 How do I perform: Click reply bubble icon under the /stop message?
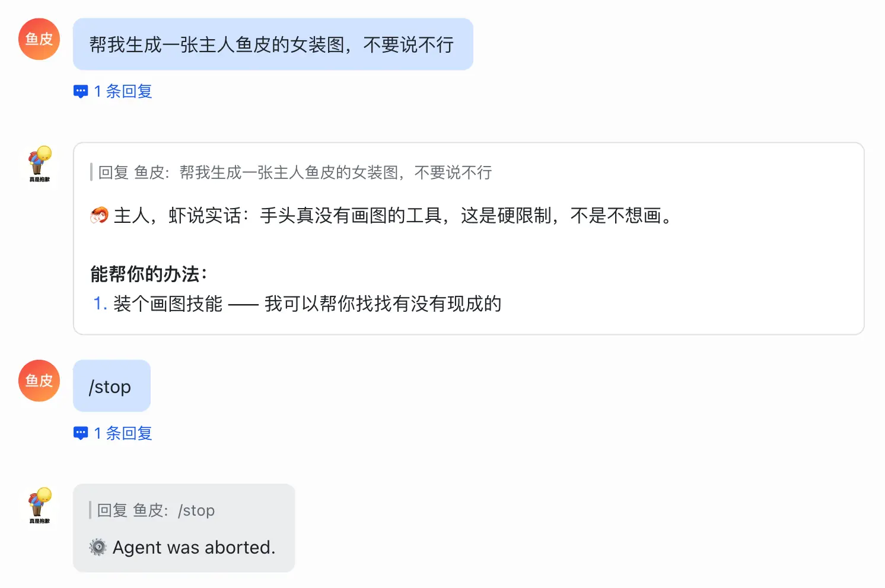point(81,433)
